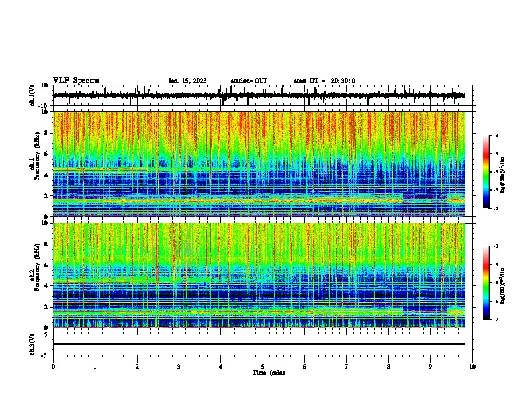Click the 'station=OUI' label

[249, 81]
